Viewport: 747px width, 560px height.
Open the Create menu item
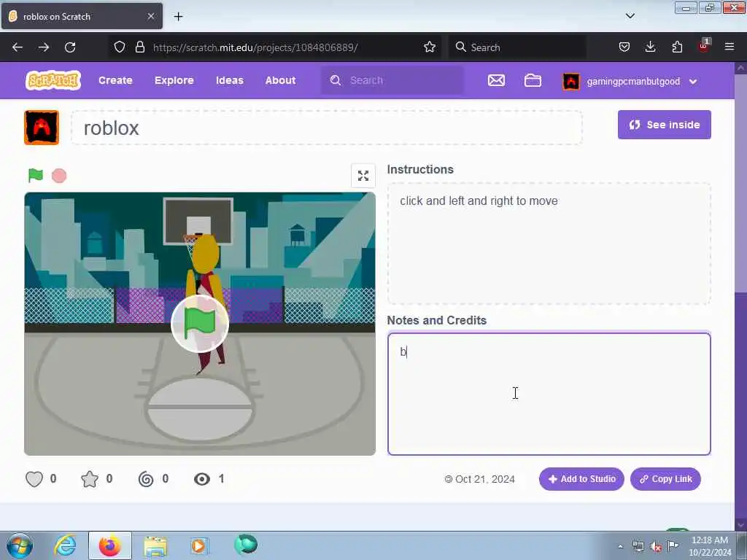tap(115, 80)
